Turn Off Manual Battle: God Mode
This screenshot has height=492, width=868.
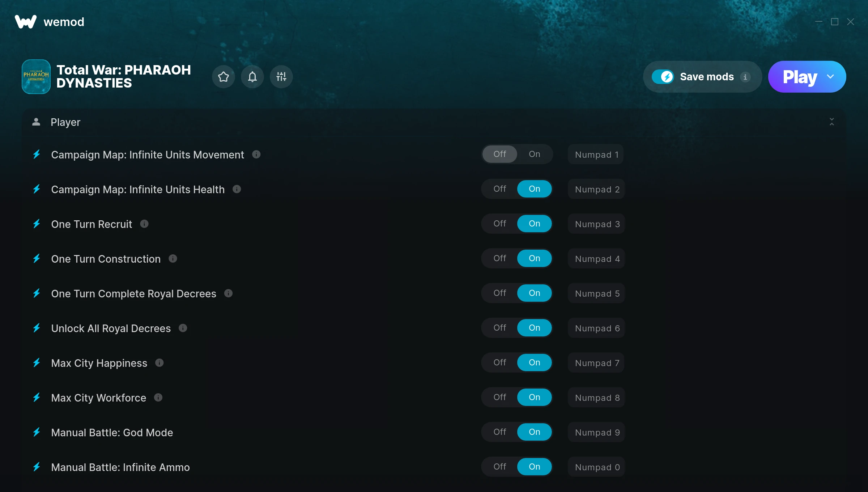[500, 432]
